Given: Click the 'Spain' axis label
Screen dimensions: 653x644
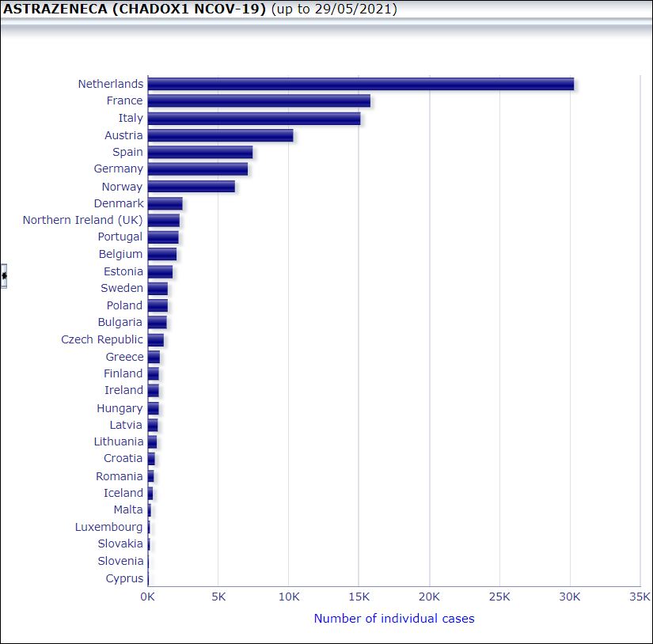Looking at the screenshot, I should 127,152.
